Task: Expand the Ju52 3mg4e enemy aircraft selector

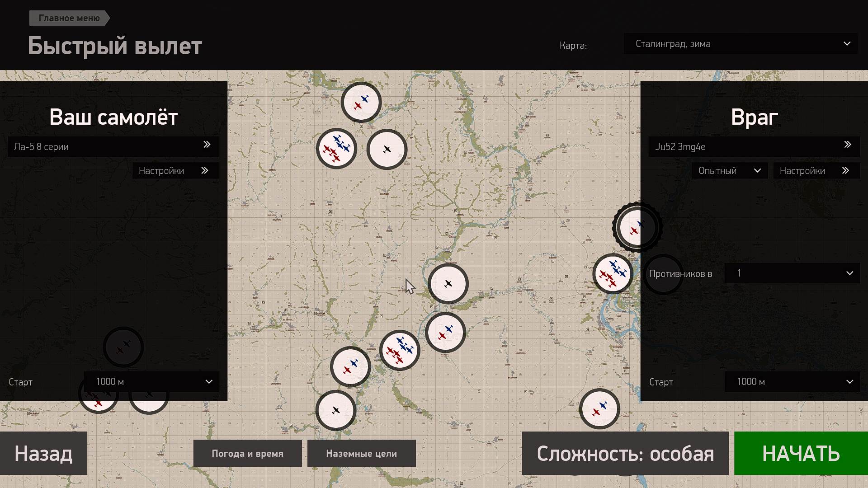Action: [754, 146]
